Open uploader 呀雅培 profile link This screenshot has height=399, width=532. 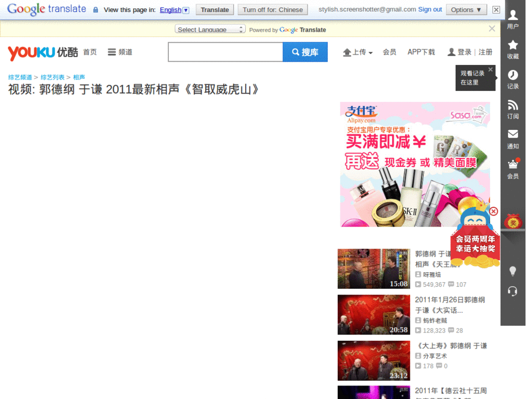pyautogui.click(x=432, y=274)
